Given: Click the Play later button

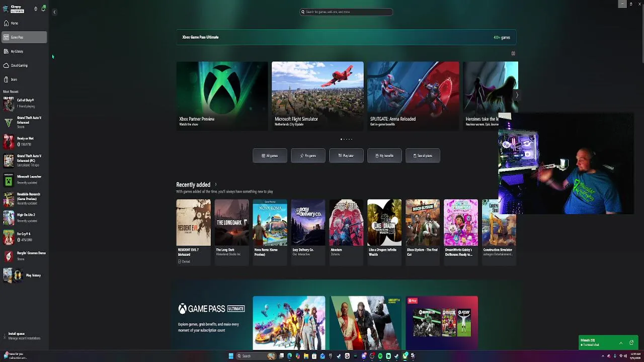Looking at the screenshot, I should [346, 156].
